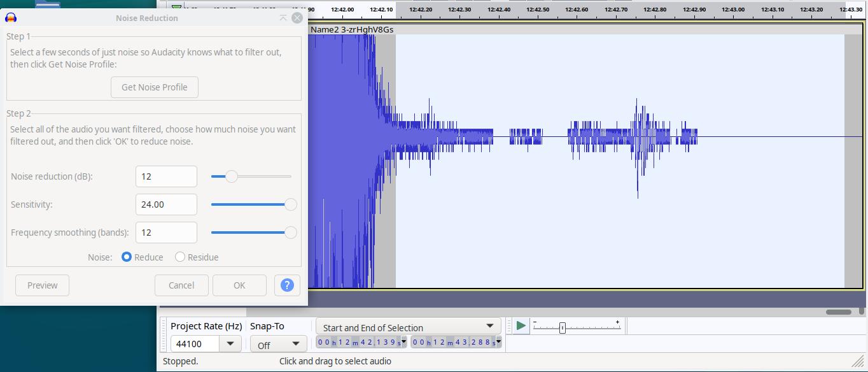Click the Audacity headphones icon in dialog title

coord(11,18)
